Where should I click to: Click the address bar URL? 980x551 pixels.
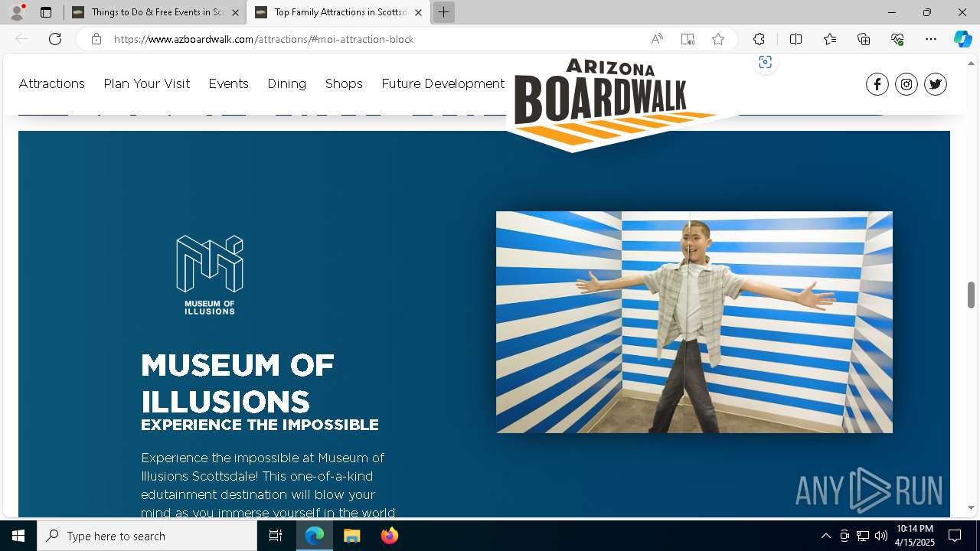coord(264,39)
